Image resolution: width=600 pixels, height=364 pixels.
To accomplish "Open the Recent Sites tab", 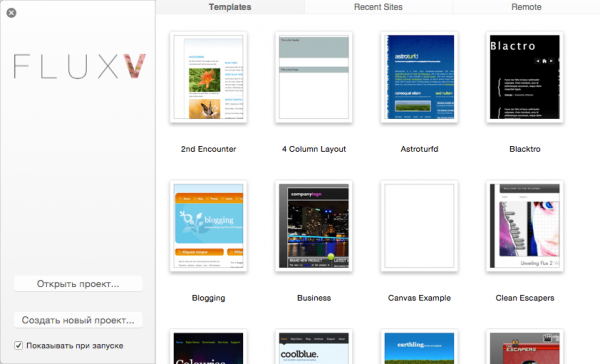I will click(x=378, y=7).
